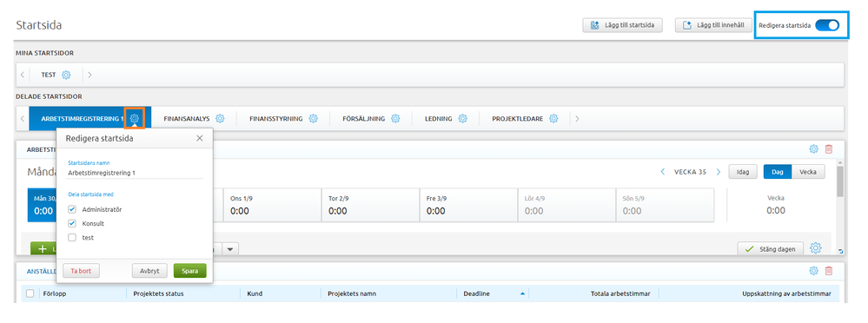Image resolution: width=868 pixels, height=323 pixels.
Task: Go to previous week before Vecka 35
Action: pyautogui.click(x=663, y=172)
